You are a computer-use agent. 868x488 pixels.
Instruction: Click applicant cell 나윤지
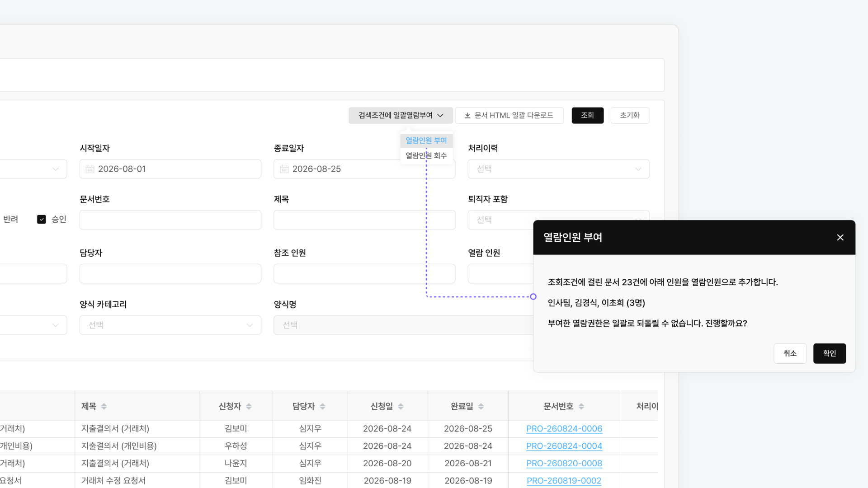(236, 463)
